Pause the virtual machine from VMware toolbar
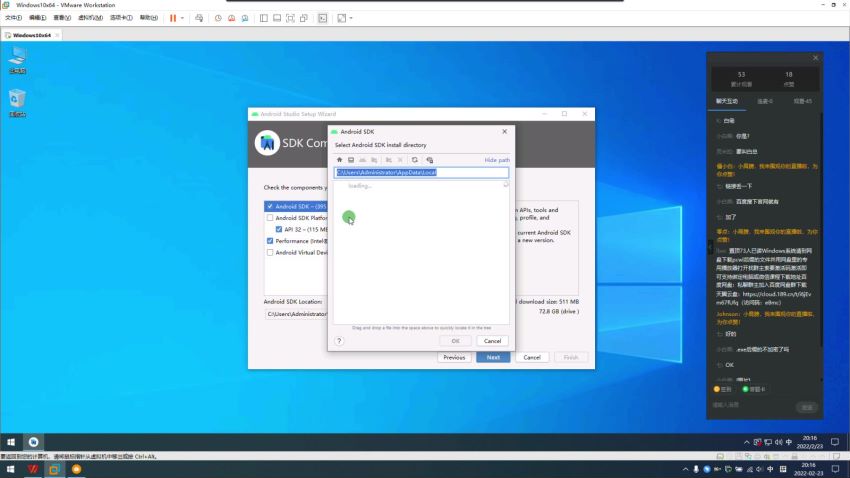 (x=173, y=18)
